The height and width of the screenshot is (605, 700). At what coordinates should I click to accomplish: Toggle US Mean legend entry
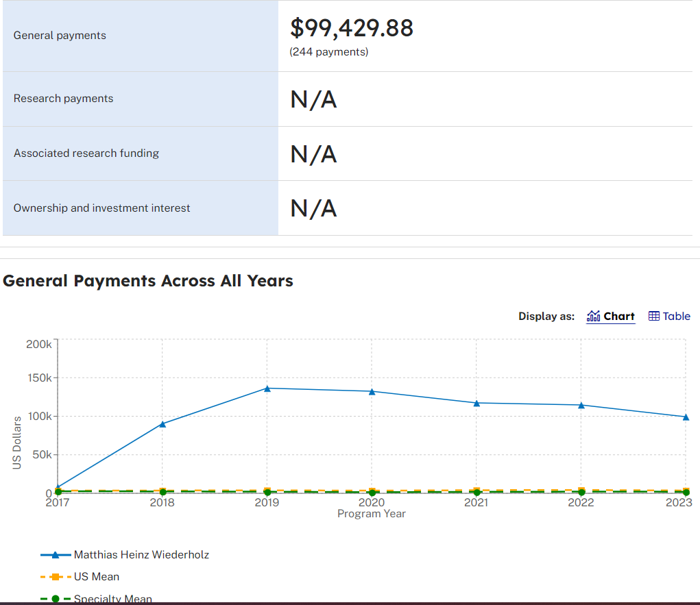(80, 576)
